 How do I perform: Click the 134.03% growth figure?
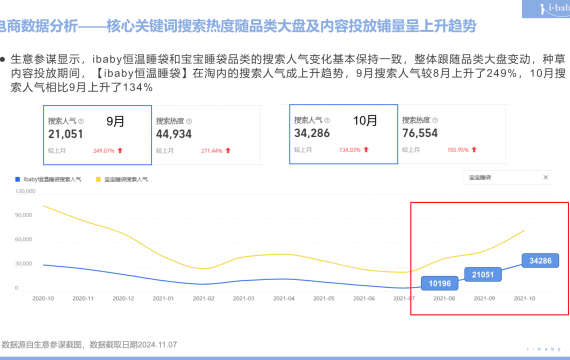click(350, 150)
